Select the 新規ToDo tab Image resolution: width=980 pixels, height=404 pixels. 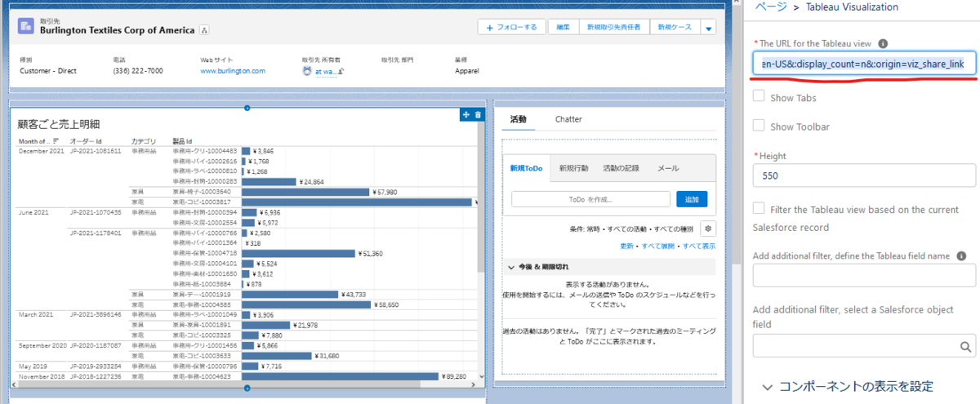(x=527, y=167)
